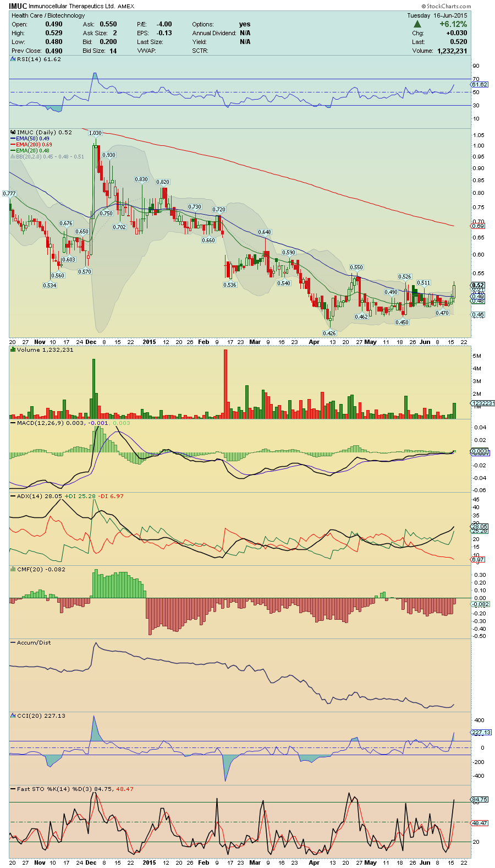This screenshot has width=495, height=868.
Task: Click the Ask 0.550 value
Action: pos(108,24)
